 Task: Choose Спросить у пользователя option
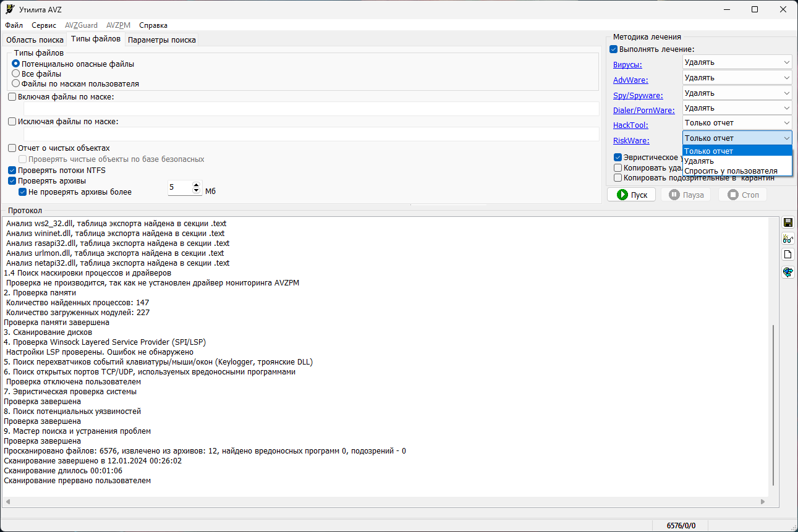click(x=737, y=171)
